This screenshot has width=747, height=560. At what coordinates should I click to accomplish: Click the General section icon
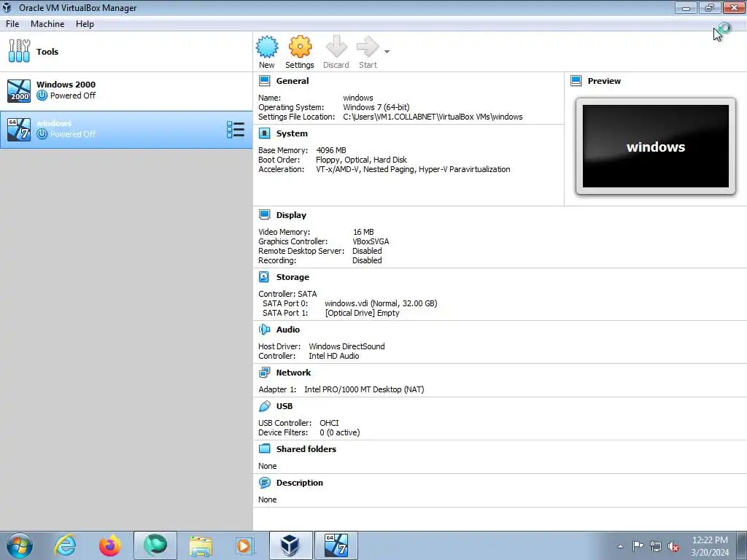coord(264,80)
